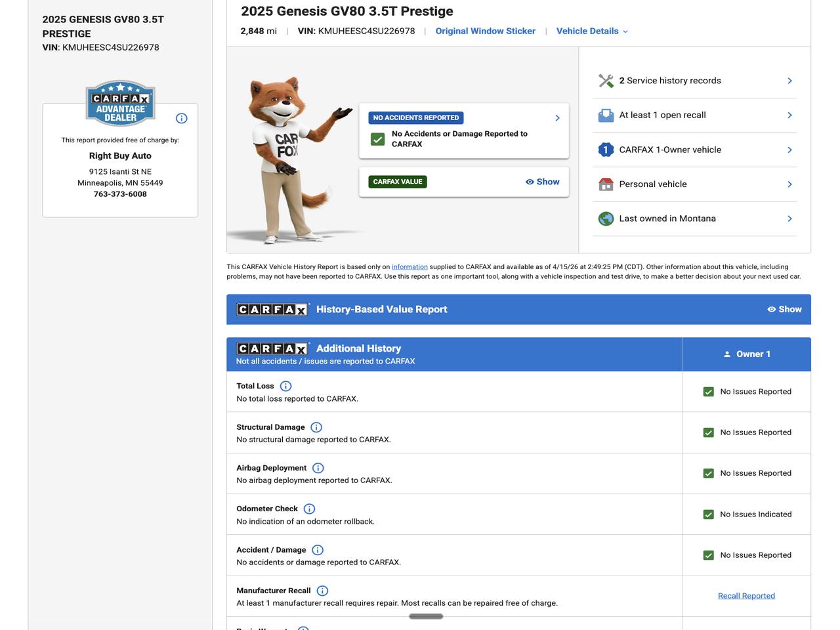Click Accident / Damage info icon
The width and height of the screenshot is (840, 630).
318,550
